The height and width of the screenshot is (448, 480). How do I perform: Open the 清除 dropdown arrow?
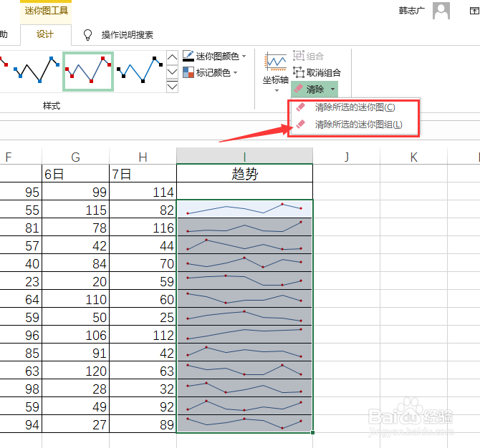click(x=332, y=89)
